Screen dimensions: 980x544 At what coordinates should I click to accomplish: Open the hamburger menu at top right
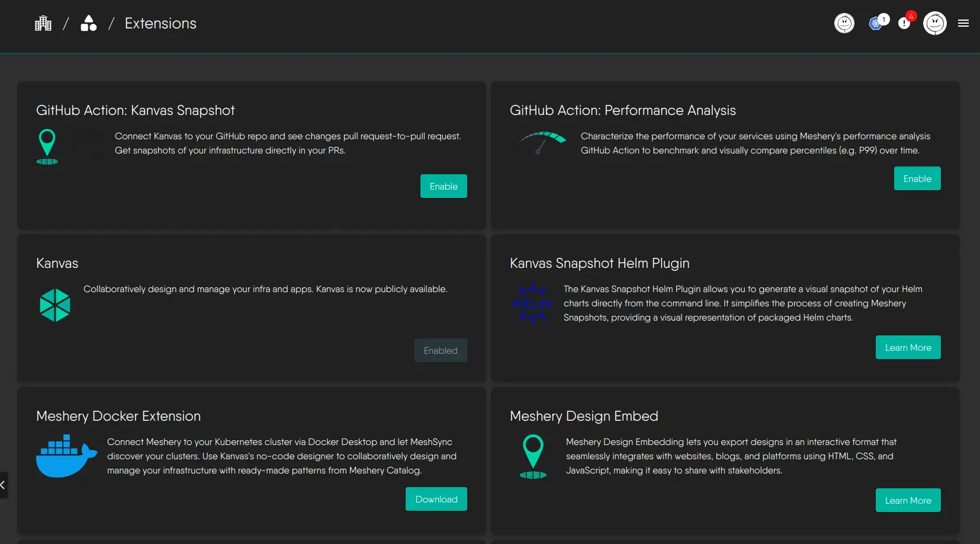click(963, 24)
